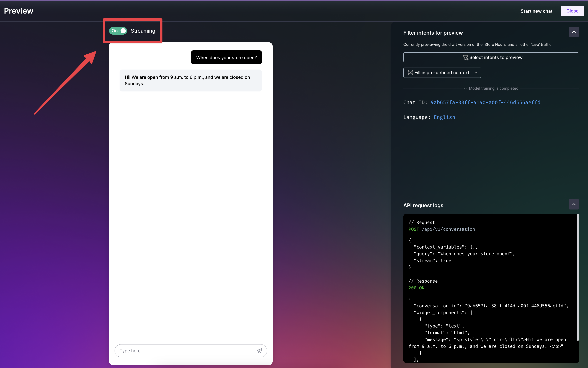Click the '"context_variables": {},' log line
Image resolution: width=588 pixels, height=368 pixels.
[x=445, y=247]
